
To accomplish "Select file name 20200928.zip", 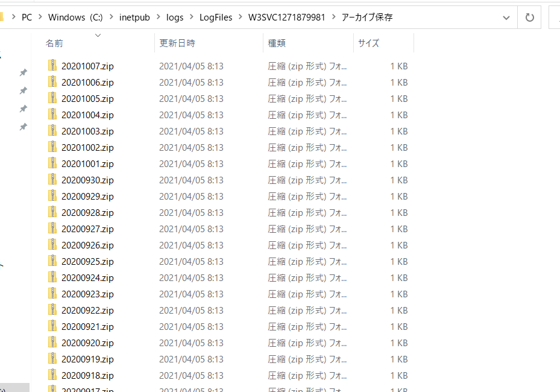I will 87,213.
